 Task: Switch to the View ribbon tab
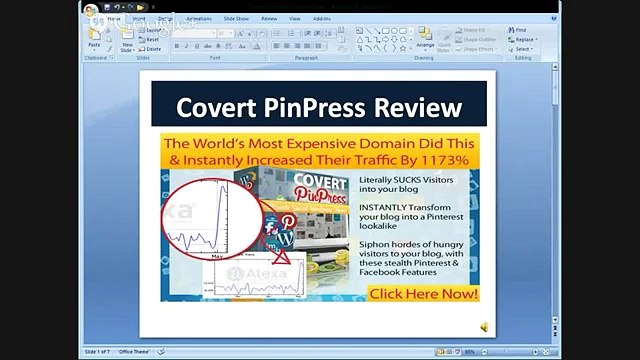[x=294, y=19]
